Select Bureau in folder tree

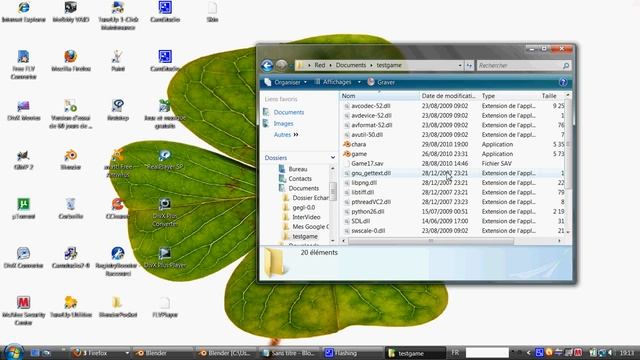(298, 169)
